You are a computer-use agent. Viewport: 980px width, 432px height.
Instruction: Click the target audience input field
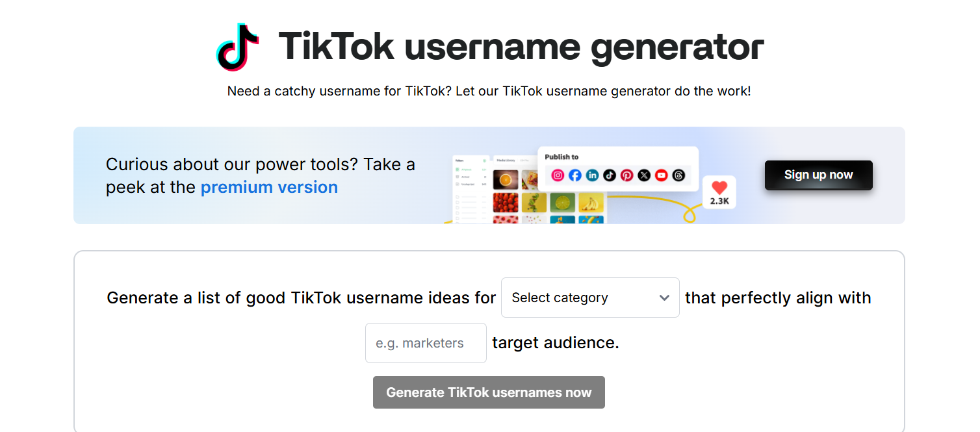pos(426,342)
